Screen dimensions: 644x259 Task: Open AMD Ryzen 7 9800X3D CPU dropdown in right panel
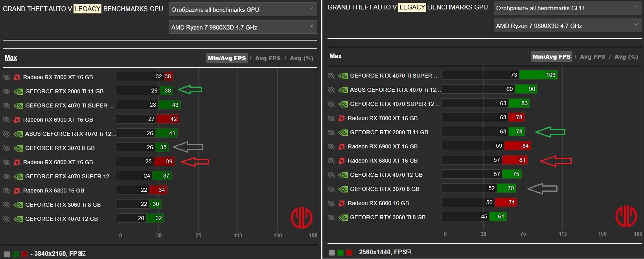568,26
